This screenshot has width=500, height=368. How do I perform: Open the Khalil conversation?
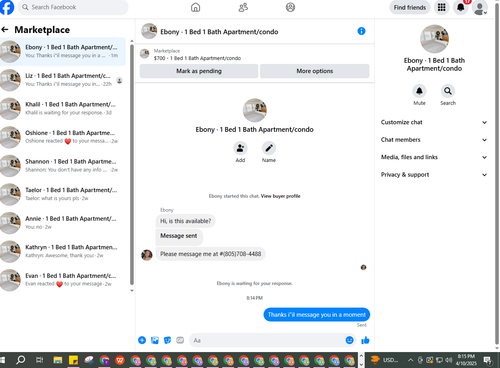tap(63, 109)
